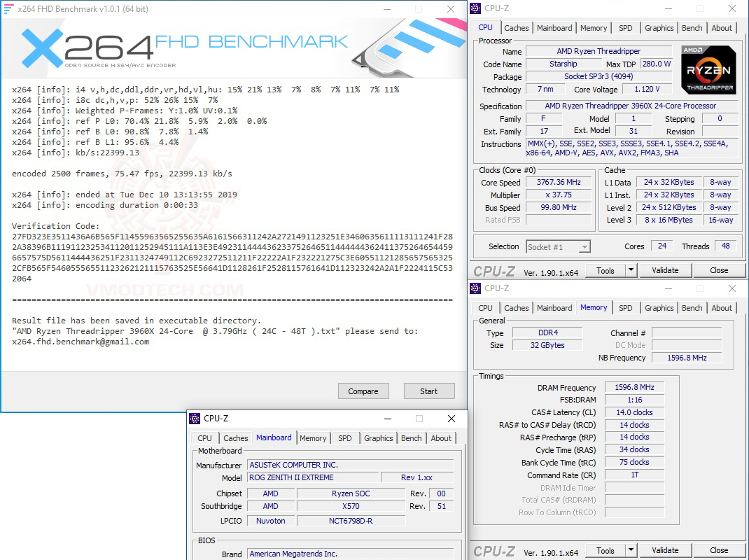The width and height of the screenshot is (749, 560).
Task: Click the Southbridge X570 field
Action: [351, 507]
